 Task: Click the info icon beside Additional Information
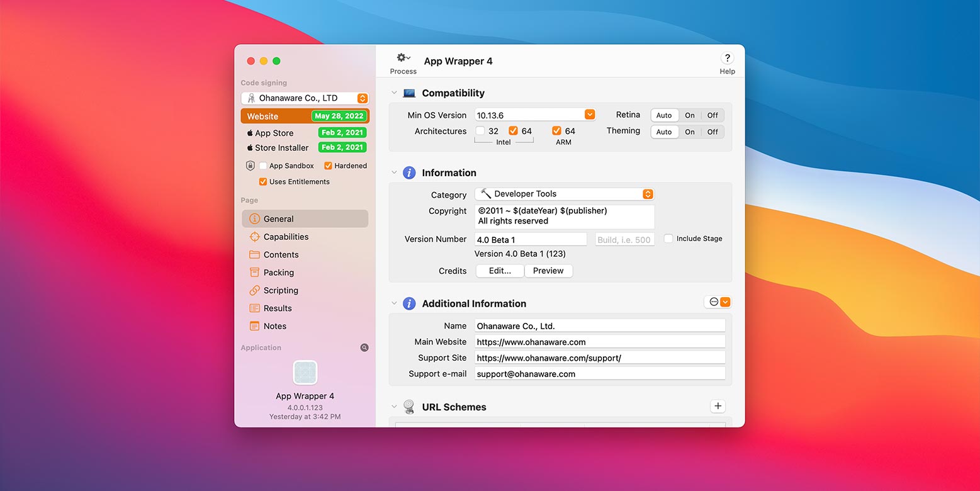point(409,303)
